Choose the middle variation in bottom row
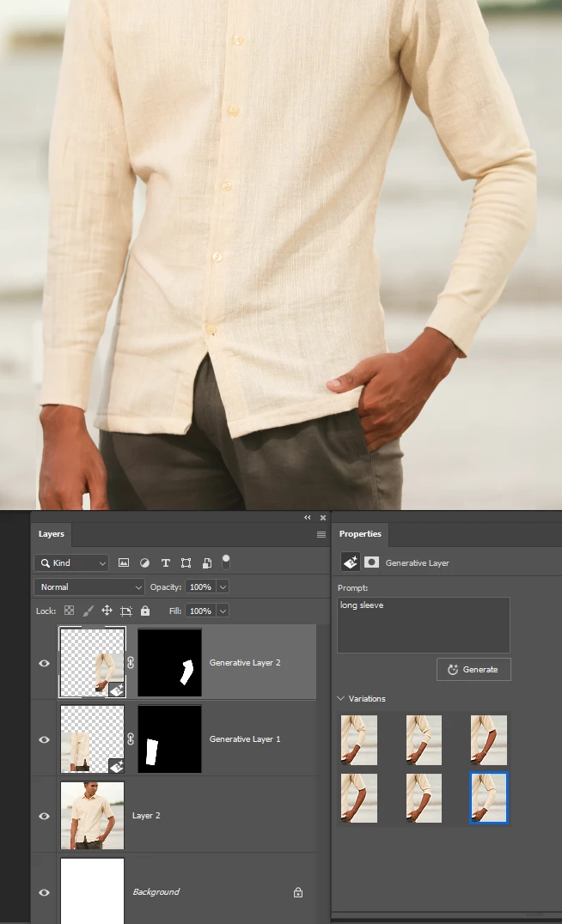 (424, 798)
